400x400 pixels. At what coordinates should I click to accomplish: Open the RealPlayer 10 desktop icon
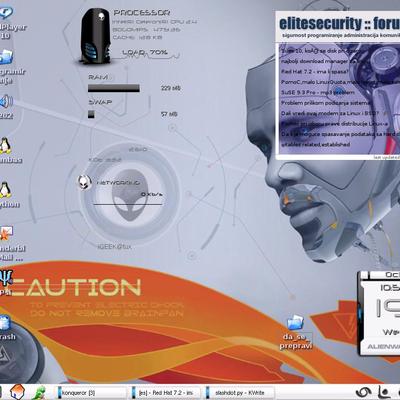(6, 13)
